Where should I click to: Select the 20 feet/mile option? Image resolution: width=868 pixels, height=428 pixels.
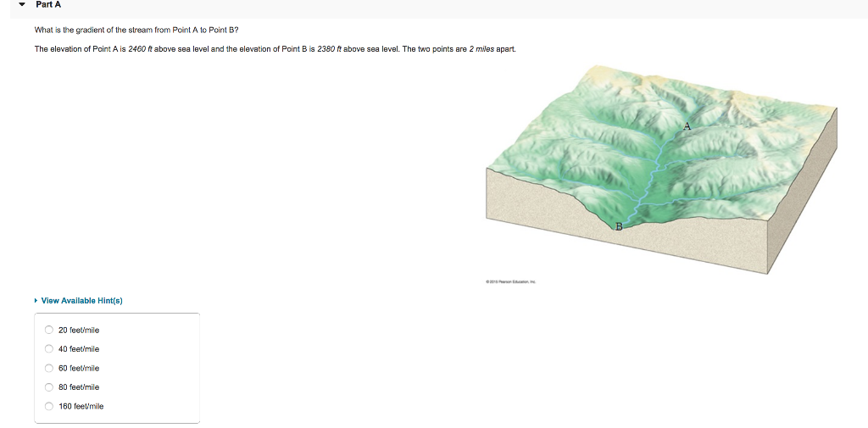[48, 330]
